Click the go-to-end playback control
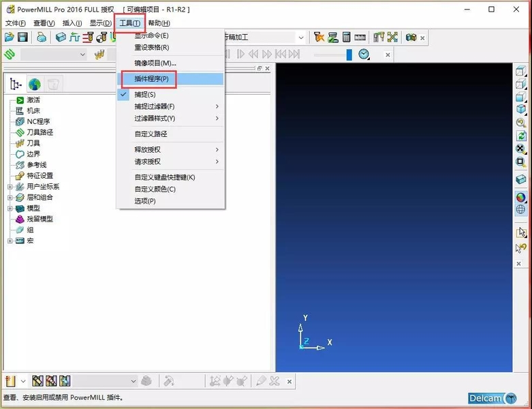The width and height of the screenshot is (532, 409). pos(294,54)
